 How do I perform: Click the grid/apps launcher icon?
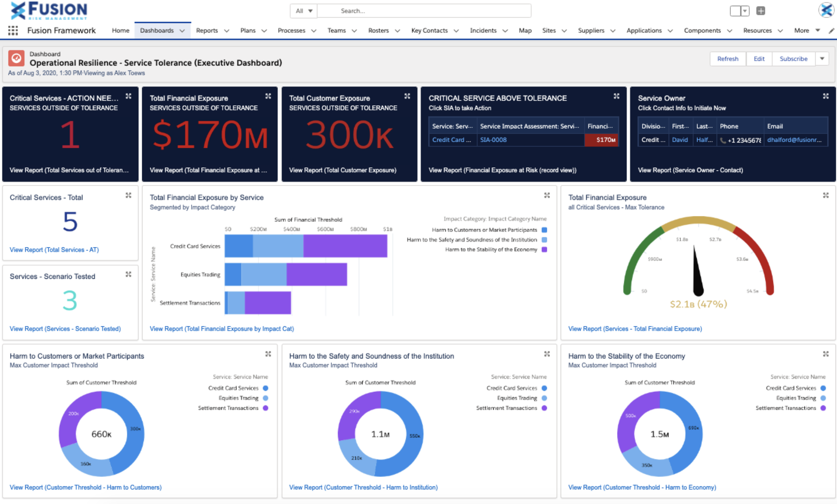coord(13,30)
